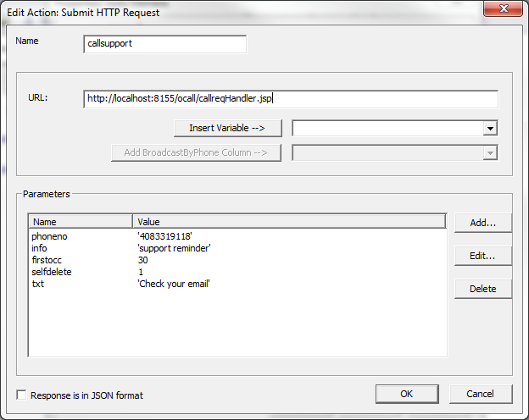Delete the selected parameter
The image size is (529, 420).
pyautogui.click(x=482, y=289)
